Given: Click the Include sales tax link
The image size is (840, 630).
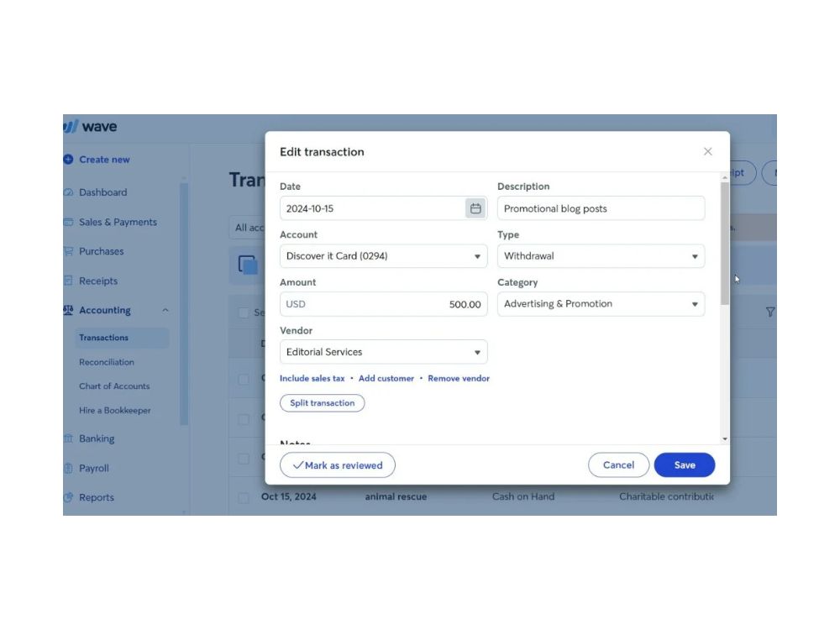Looking at the screenshot, I should click(x=312, y=378).
